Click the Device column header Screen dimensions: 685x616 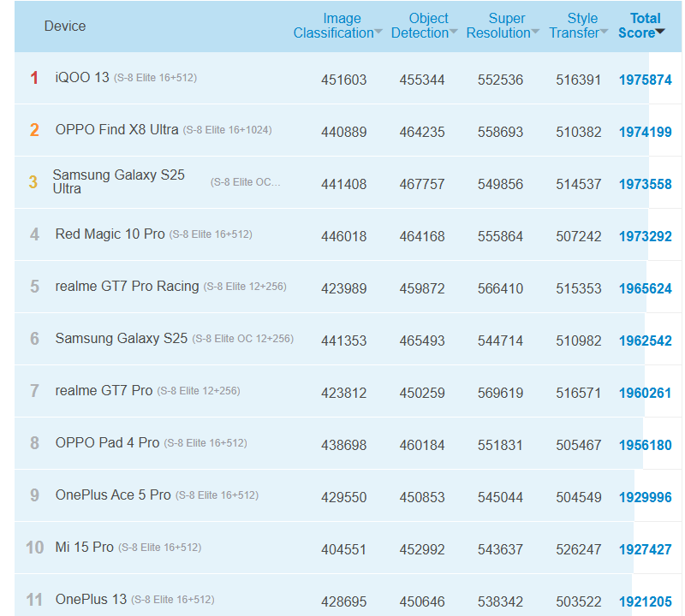65,27
